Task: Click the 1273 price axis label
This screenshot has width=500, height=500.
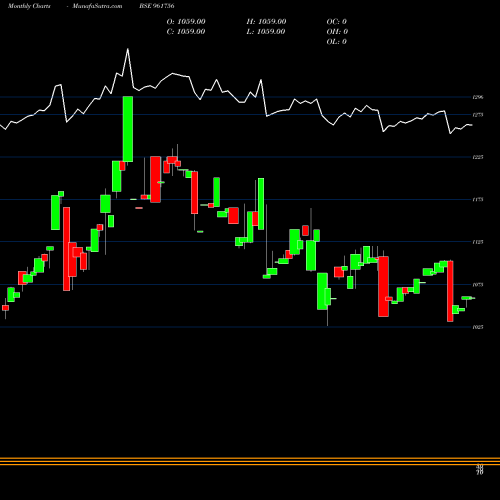Action: coord(478,115)
